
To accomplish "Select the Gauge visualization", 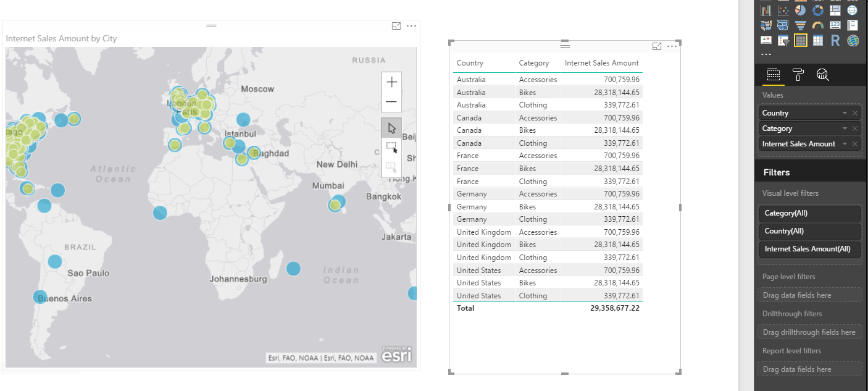I will pyautogui.click(x=818, y=25).
